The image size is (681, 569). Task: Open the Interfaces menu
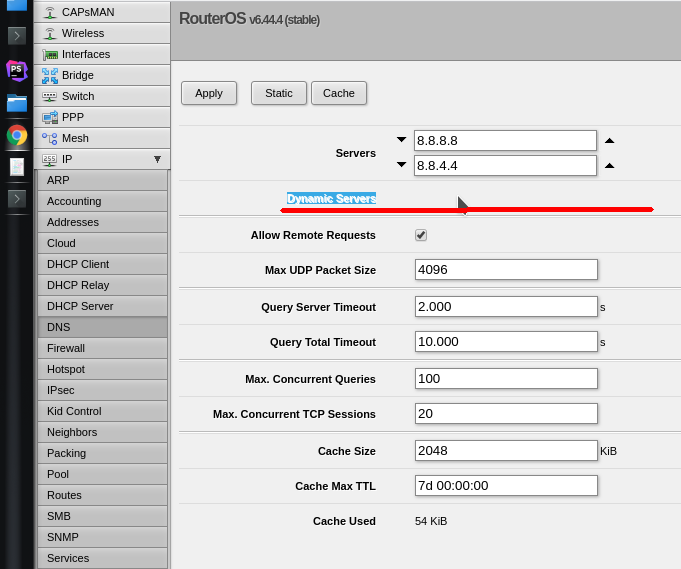[x=102, y=54]
